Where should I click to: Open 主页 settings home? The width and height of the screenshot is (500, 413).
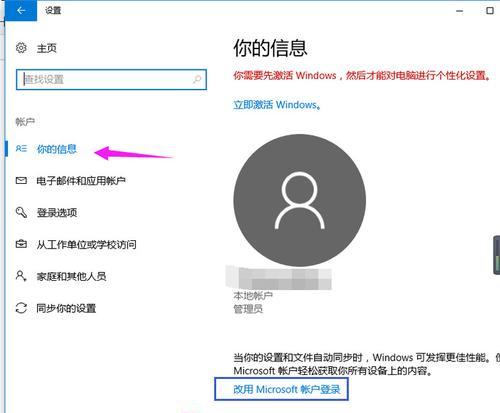coord(47,48)
